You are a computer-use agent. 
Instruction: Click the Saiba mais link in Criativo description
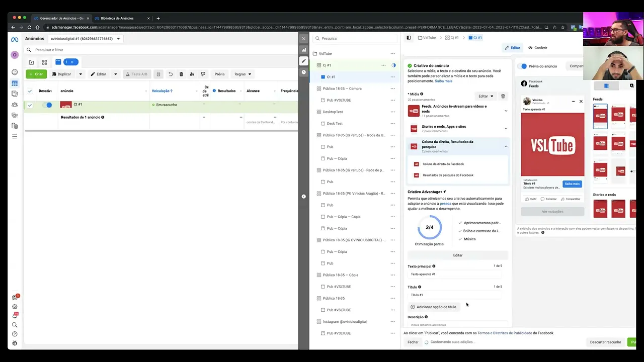click(443, 81)
